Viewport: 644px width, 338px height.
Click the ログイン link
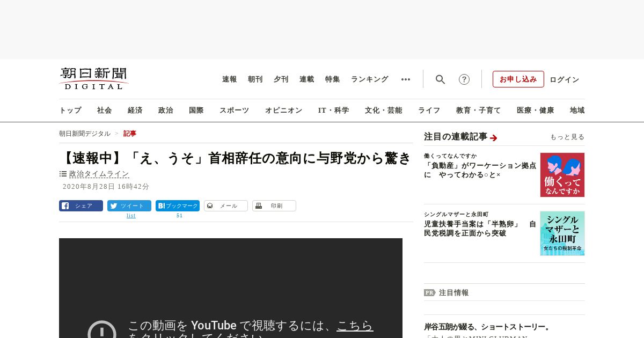coord(565,79)
